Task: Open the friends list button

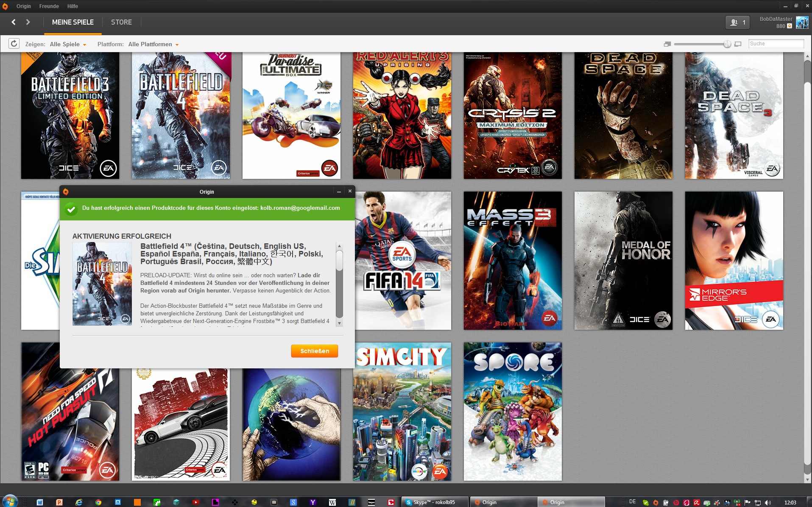Action: (737, 22)
